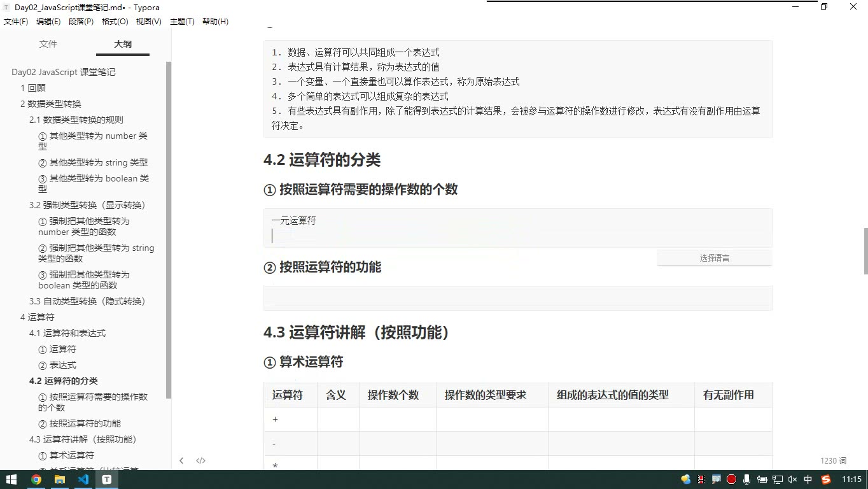Click the microphone tray icon
This screenshot has height=489, width=868.
746,479
